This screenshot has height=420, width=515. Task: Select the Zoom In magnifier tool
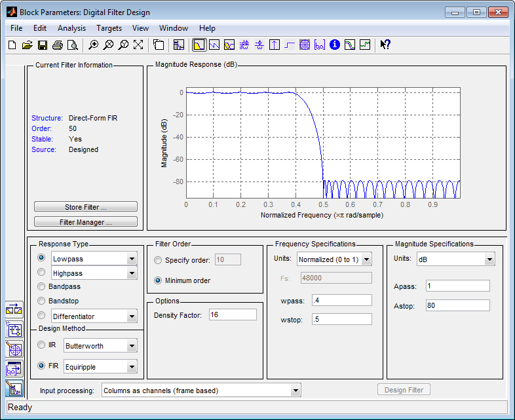[94, 45]
